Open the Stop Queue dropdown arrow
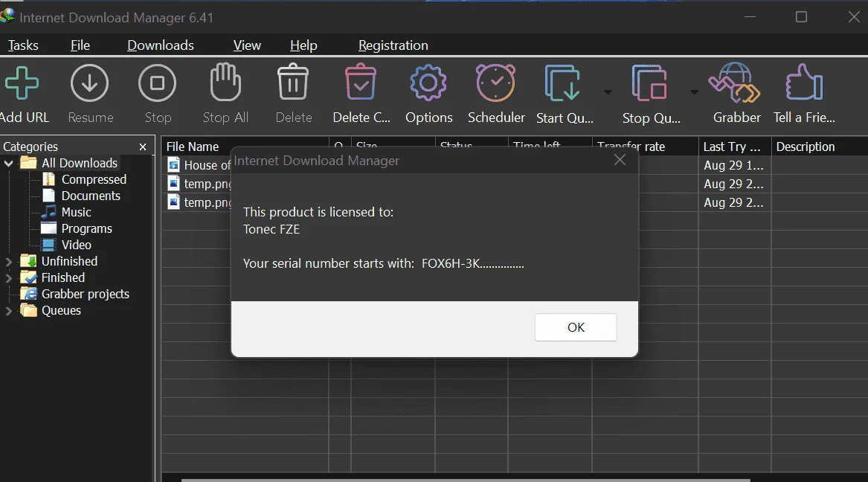The width and height of the screenshot is (868, 482). pyautogui.click(x=694, y=91)
